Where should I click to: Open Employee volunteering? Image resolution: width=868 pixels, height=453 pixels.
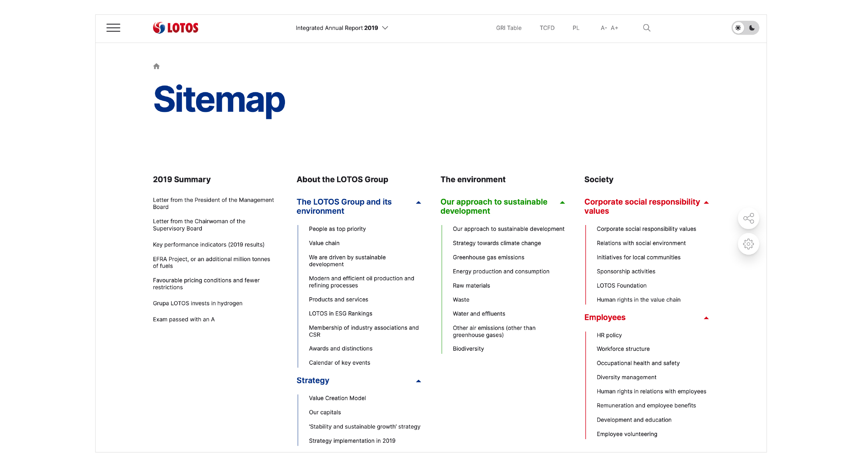[x=627, y=434]
